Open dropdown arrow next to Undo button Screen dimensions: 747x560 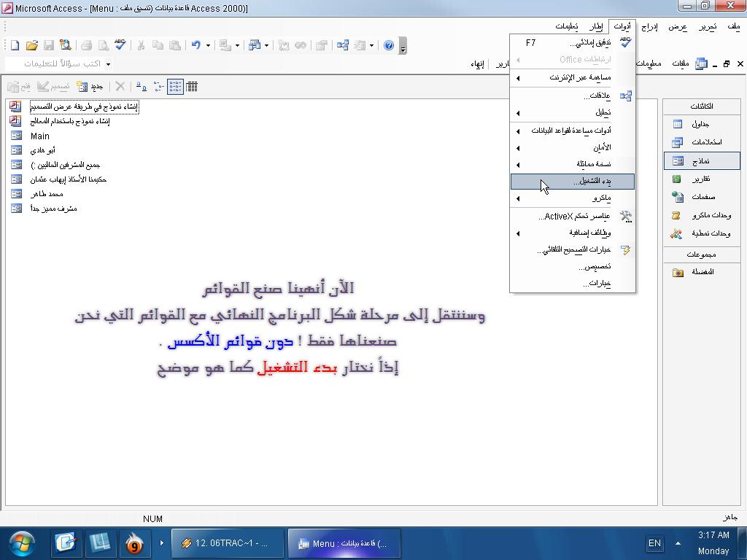click(208, 46)
